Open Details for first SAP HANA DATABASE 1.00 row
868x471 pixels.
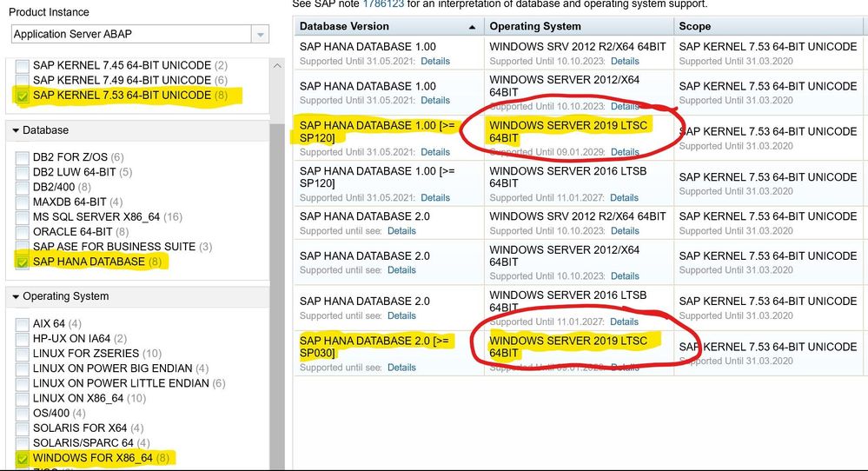point(435,61)
